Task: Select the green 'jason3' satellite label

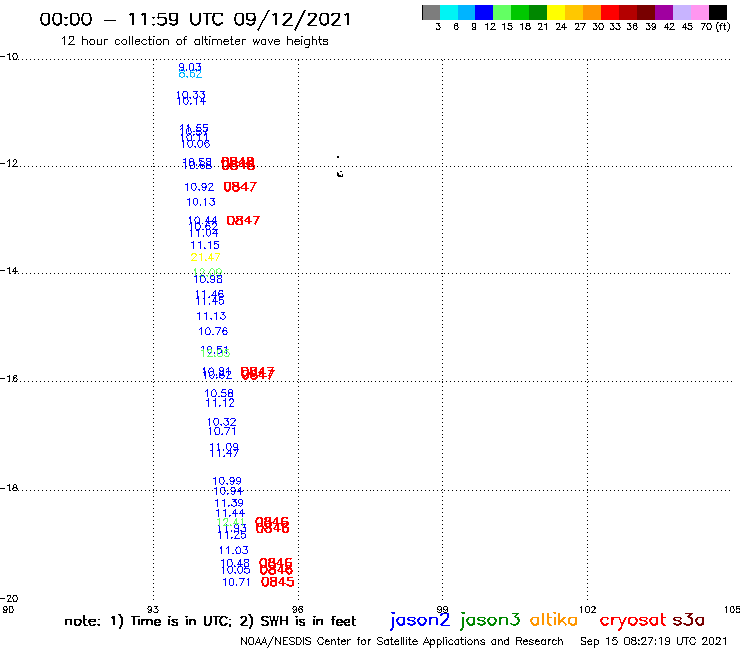Action: 490,620
